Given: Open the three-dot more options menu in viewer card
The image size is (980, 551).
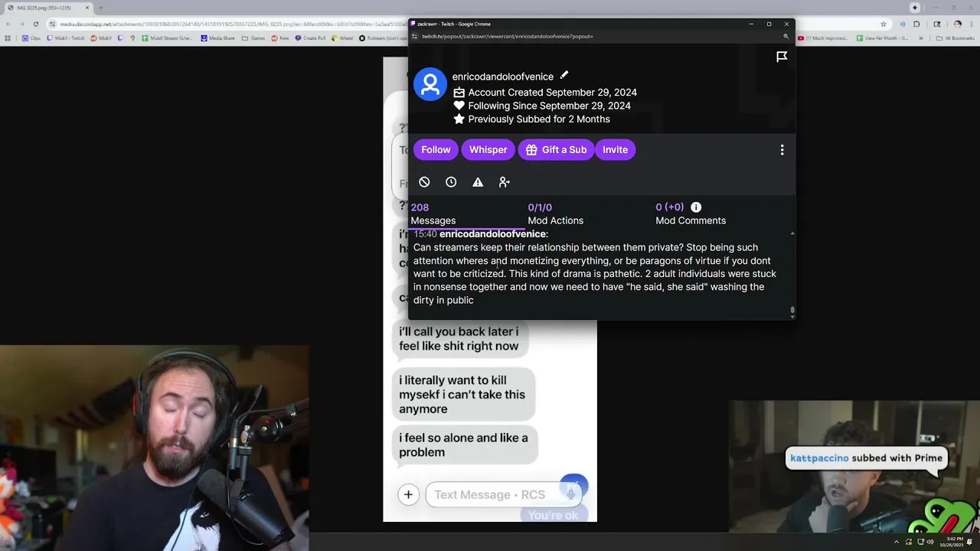Looking at the screenshot, I should click(x=782, y=150).
